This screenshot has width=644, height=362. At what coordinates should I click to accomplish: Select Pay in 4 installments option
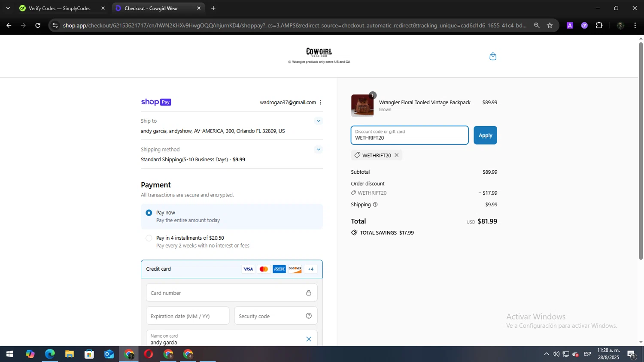click(232, 242)
